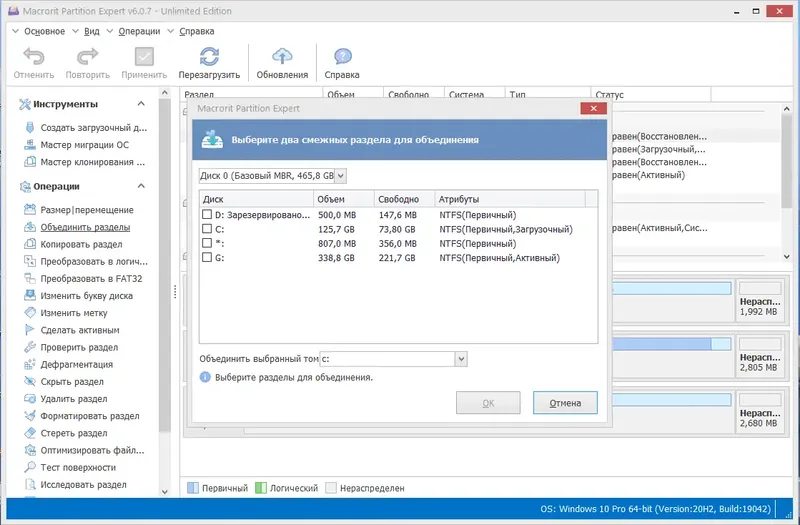Click the Отмена button in dialog

565,403
